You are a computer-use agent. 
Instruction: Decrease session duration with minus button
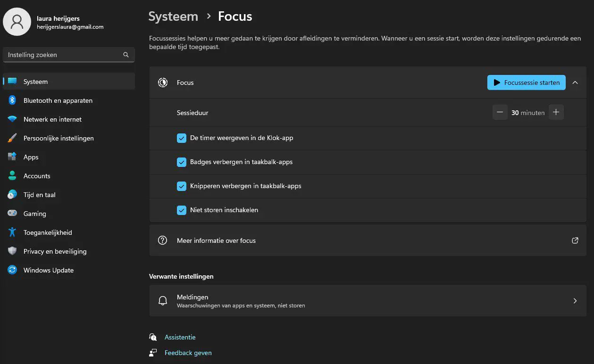pos(500,112)
